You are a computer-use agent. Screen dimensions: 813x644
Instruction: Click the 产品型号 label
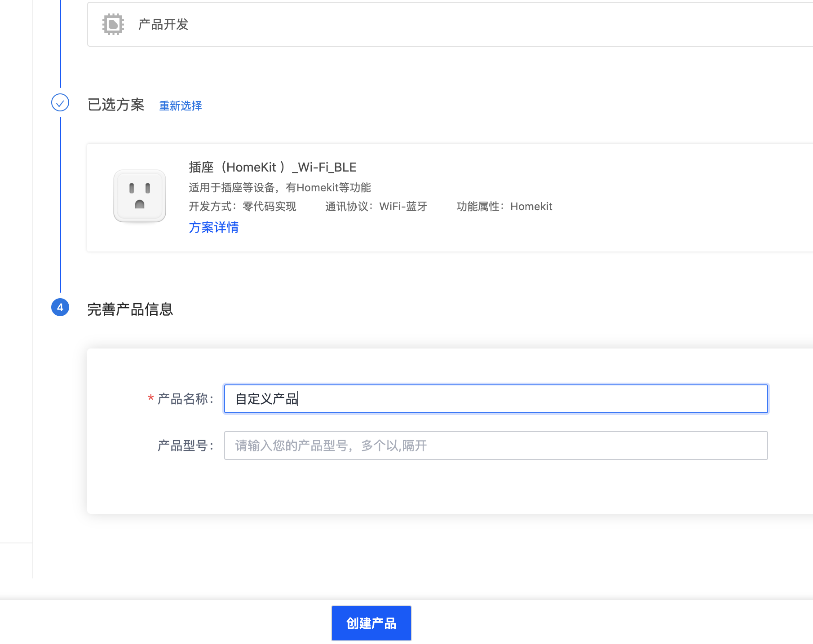coord(186,446)
